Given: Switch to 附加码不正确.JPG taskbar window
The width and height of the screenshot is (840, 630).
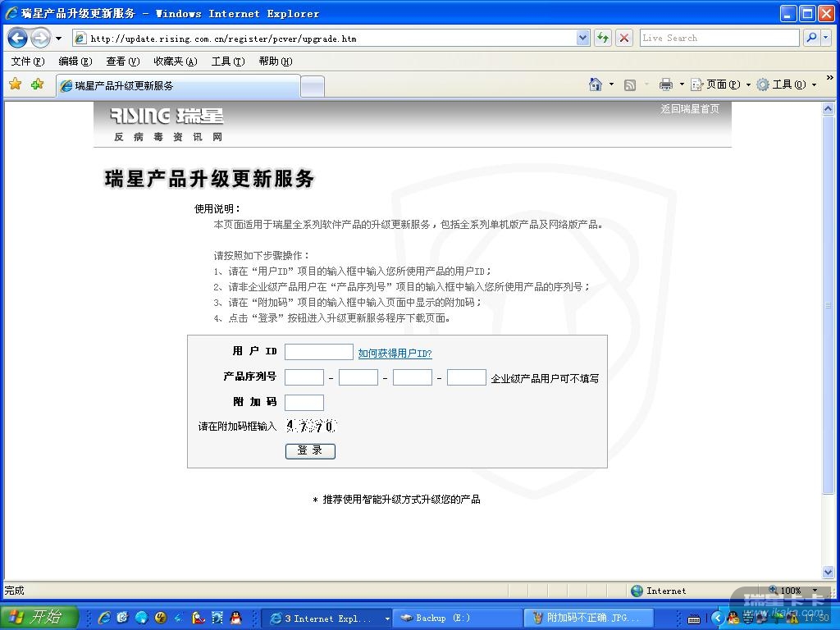Looking at the screenshot, I should click(x=587, y=619).
